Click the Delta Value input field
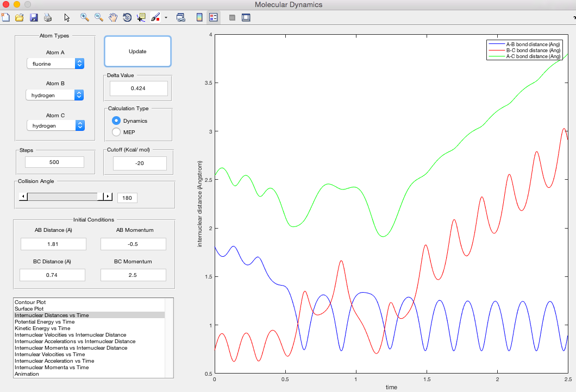 (x=139, y=88)
